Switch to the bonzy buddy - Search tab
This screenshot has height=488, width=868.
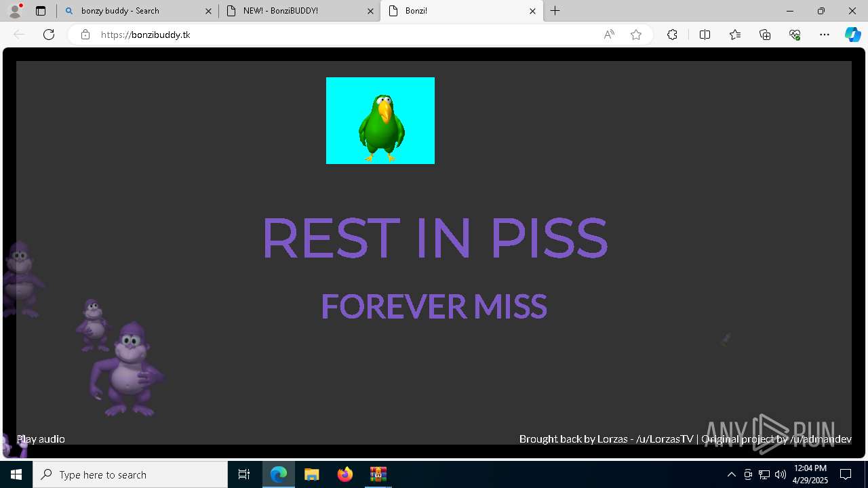pos(138,11)
